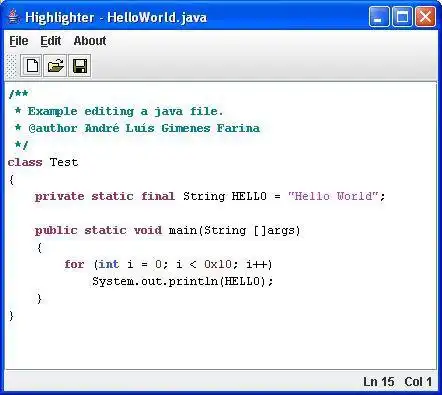Click the 'public' keyword
The height and width of the screenshot is (395, 442).
pos(56,231)
